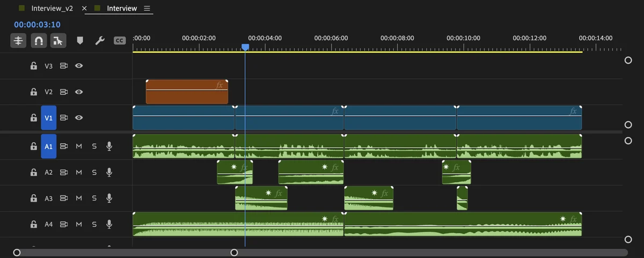Toggle sync lock for A2
The image size is (644, 258).
tap(64, 172)
